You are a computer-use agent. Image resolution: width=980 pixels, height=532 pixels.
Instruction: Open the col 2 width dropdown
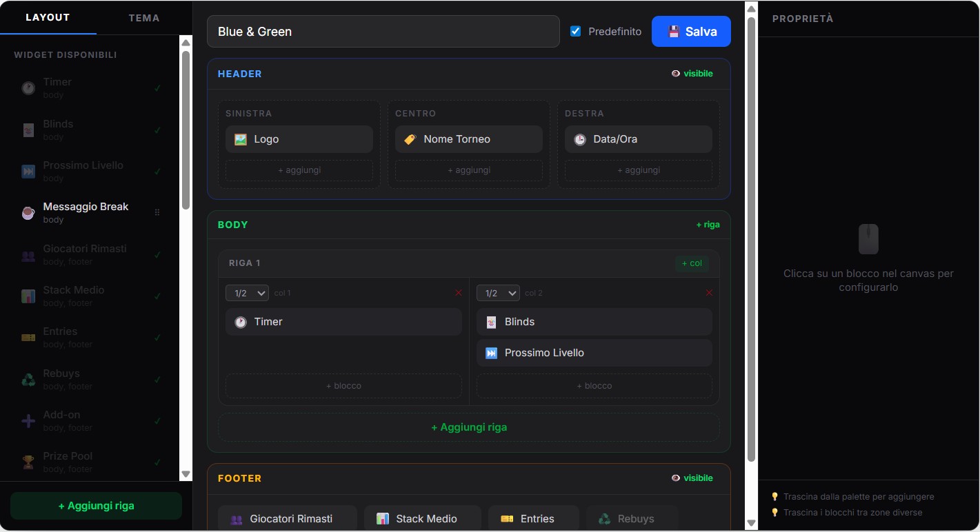498,293
